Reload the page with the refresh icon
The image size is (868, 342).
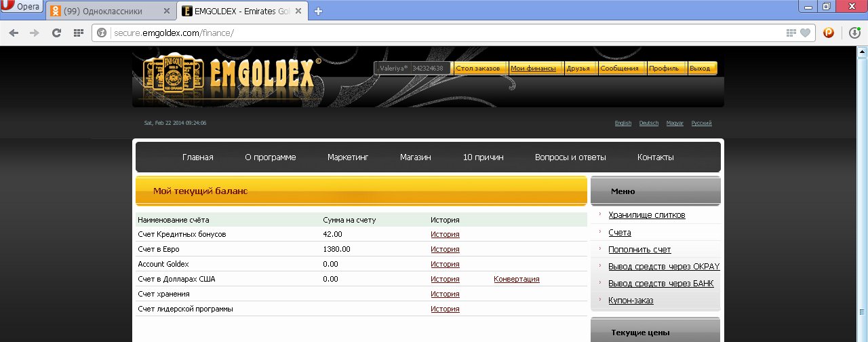[x=57, y=33]
